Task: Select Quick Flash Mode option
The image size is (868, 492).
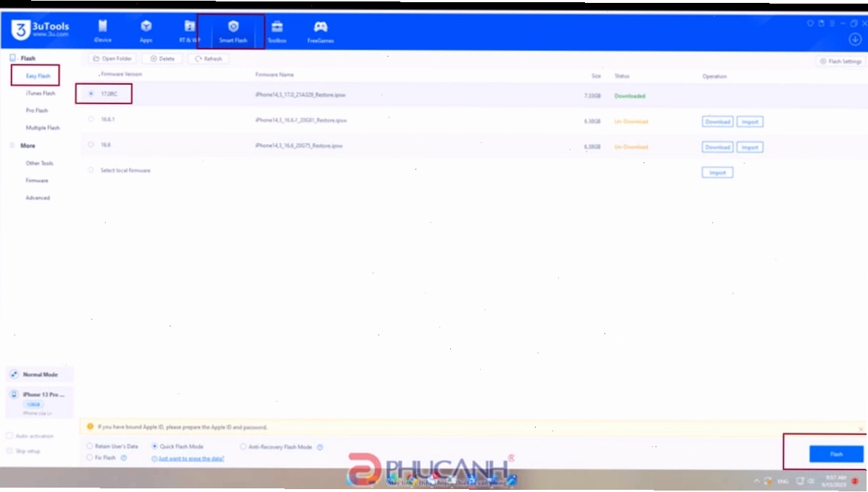Action: click(155, 446)
